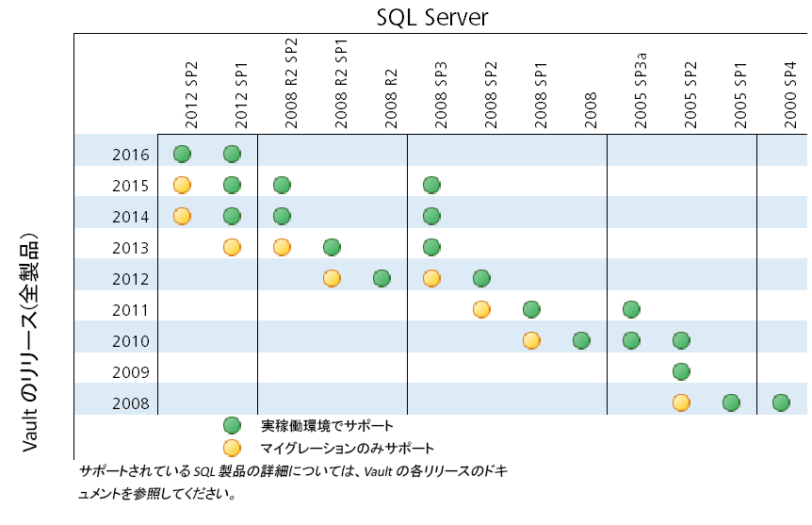The image size is (812, 525).
Task: Click green dot for Vault 2010, 2005 SP2
Action: click(681, 340)
